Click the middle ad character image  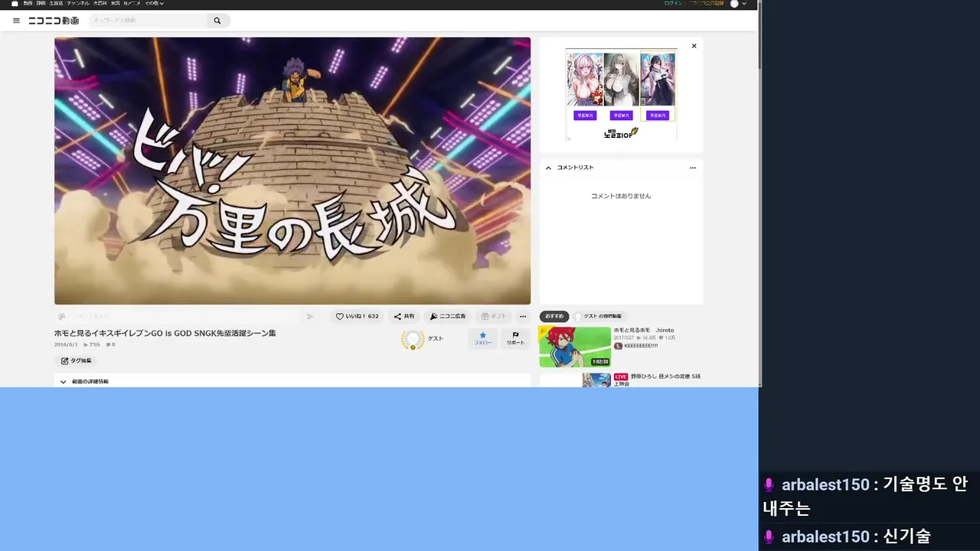[x=621, y=79]
